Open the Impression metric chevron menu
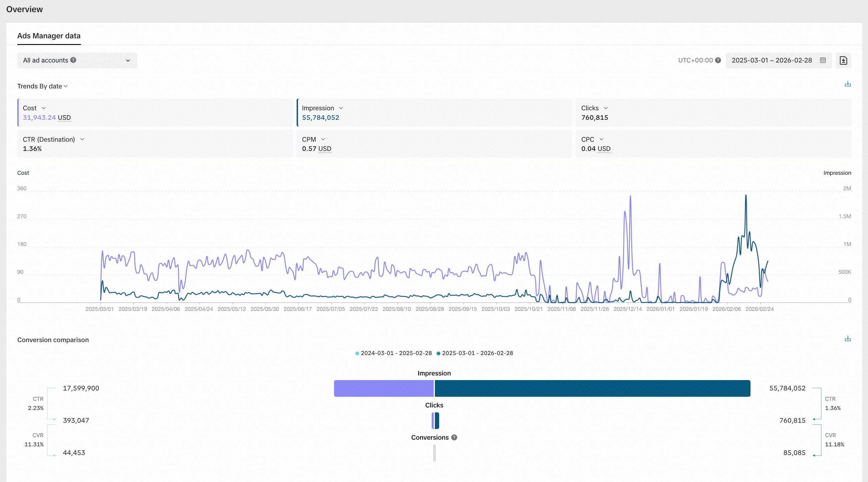Image resolution: width=868 pixels, height=482 pixels. click(x=341, y=108)
